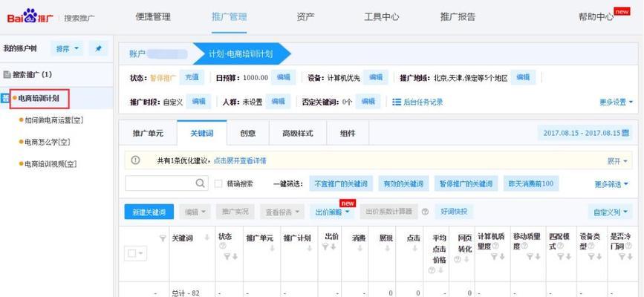Click the Baidu Tuiguang logo
Image resolution: width=644 pixels, height=297 pixels.
click(30, 17)
